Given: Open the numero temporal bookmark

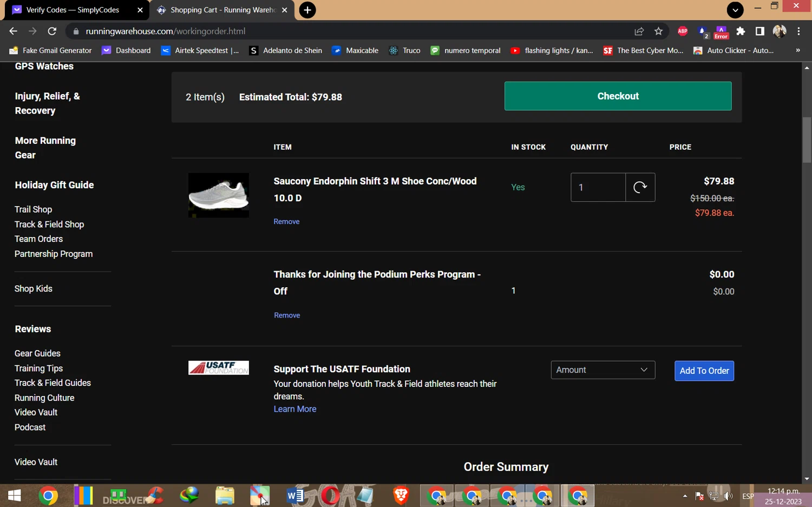Looking at the screenshot, I should click(465, 50).
